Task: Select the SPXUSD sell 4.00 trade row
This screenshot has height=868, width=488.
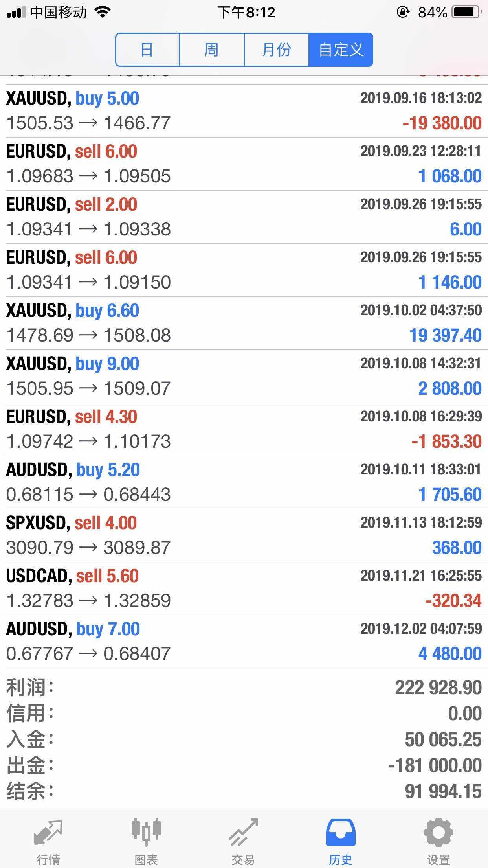Action: [x=244, y=535]
